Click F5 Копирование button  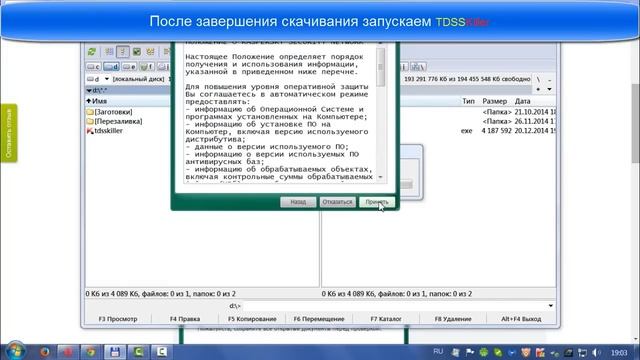click(252, 319)
